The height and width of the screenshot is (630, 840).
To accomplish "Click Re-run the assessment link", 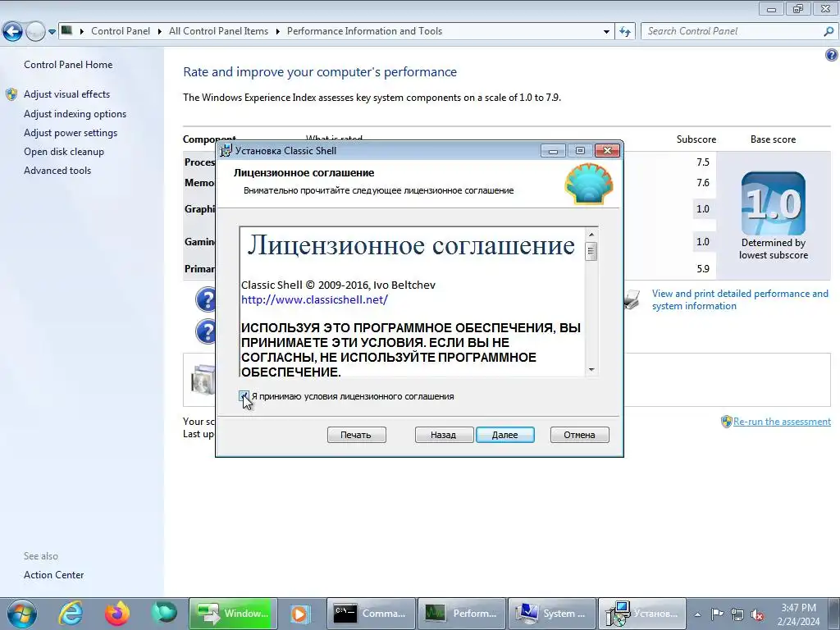I will (782, 422).
